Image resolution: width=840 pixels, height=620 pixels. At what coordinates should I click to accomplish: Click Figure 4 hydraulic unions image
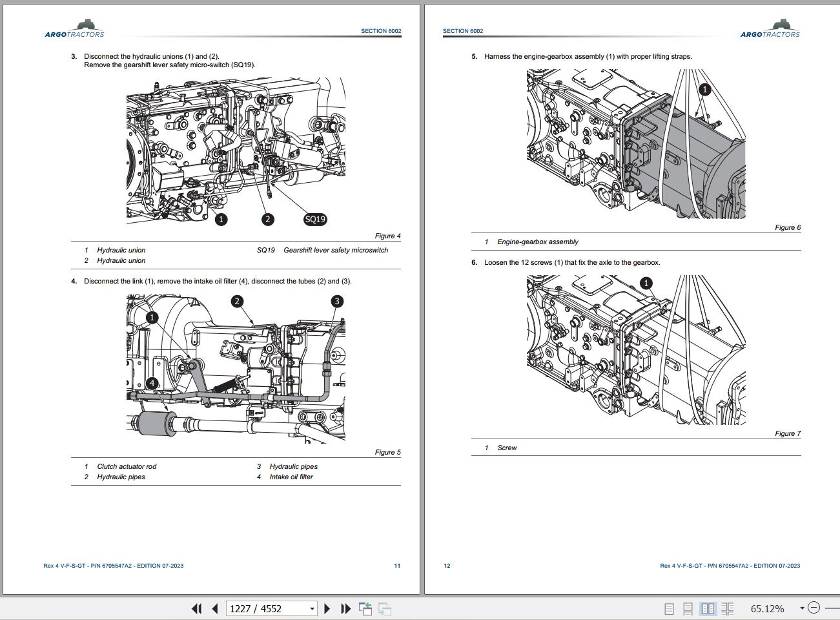236,152
